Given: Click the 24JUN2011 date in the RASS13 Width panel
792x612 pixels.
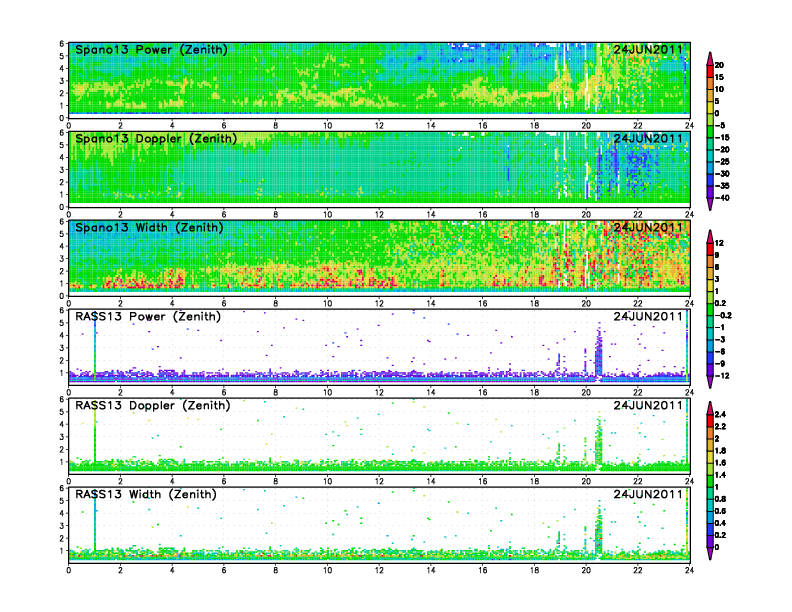Looking at the screenshot, I should pos(648,494).
